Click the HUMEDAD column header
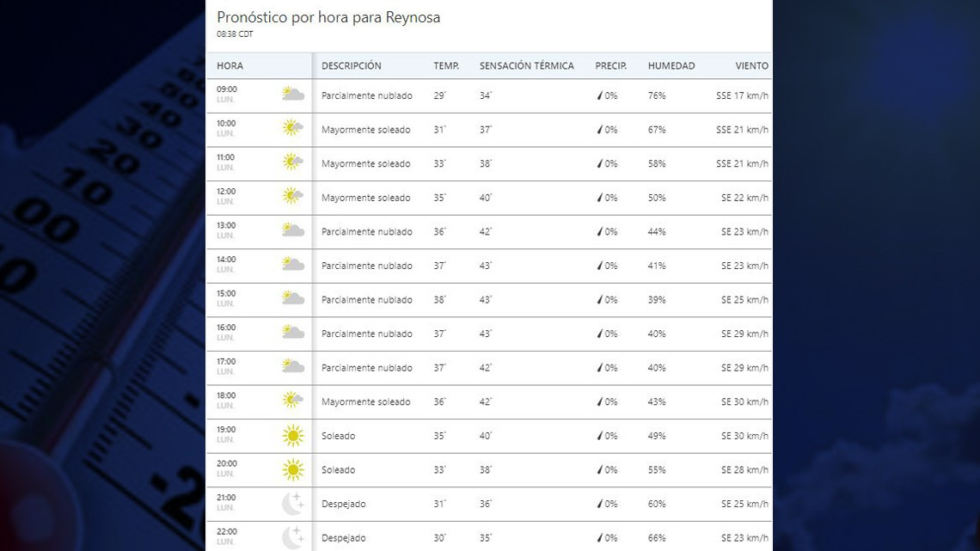The image size is (980, 551). point(671,66)
